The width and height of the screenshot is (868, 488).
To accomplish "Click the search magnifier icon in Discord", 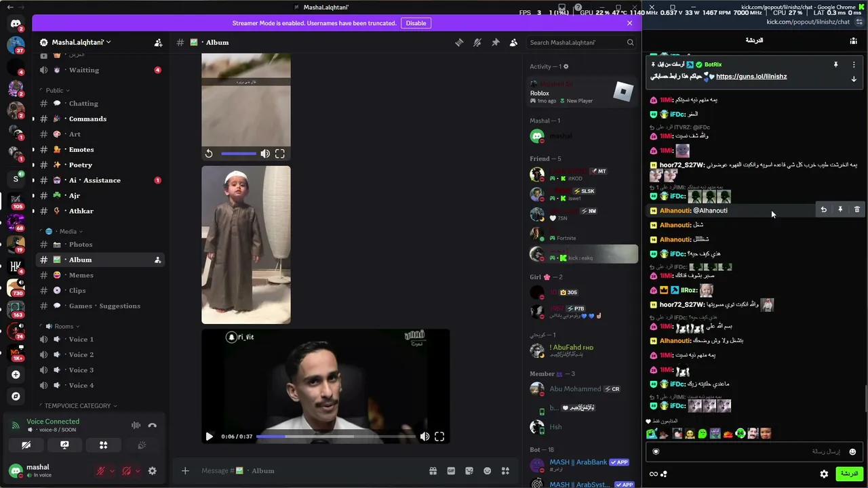I will 630,42.
